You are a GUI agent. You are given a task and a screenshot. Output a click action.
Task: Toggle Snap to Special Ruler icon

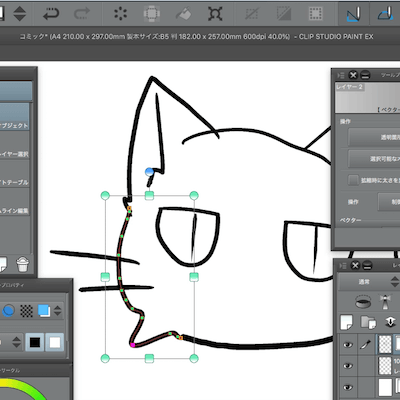(x=387, y=14)
